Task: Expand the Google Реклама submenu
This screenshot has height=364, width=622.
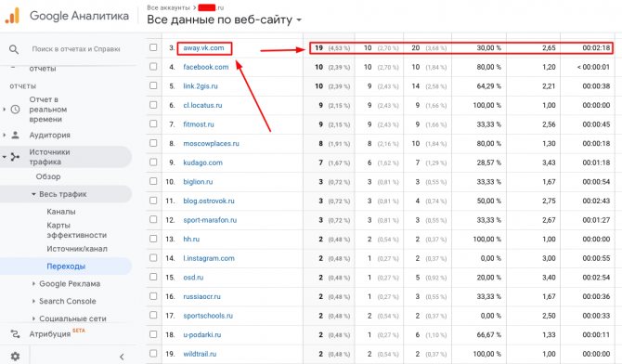Action: (33, 284)
